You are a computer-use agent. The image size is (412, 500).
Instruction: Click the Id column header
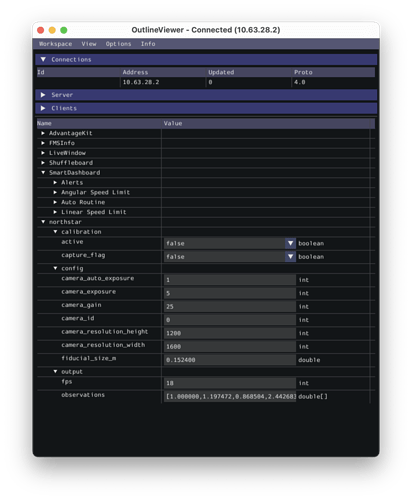[41, 72]
